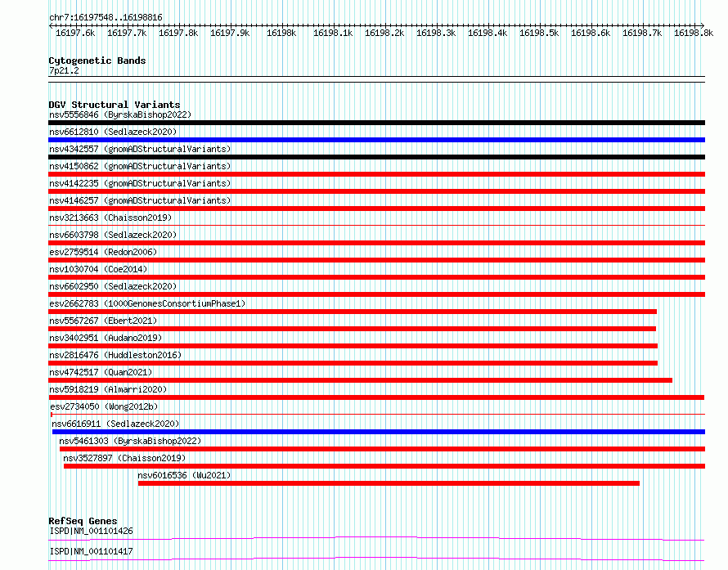The image size is (728, 570).
Task: Click ruler position 16197.7k
Action: click(127, 33)
